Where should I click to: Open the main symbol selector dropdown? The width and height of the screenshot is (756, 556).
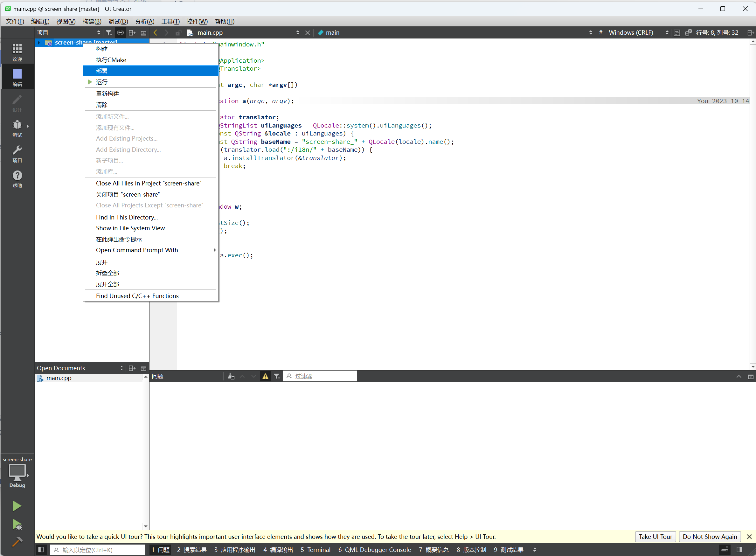[x=454, y=33]
